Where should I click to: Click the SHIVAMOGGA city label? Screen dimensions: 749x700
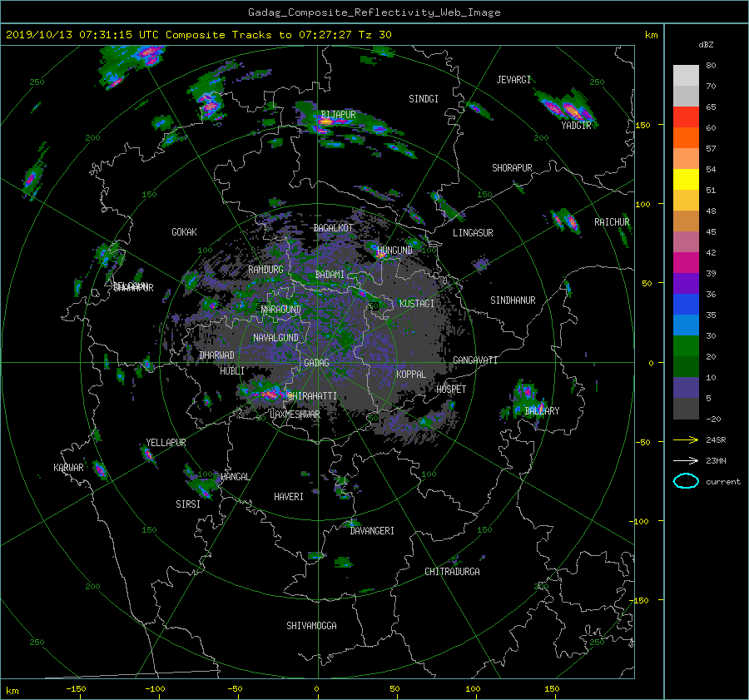[311, 626]
